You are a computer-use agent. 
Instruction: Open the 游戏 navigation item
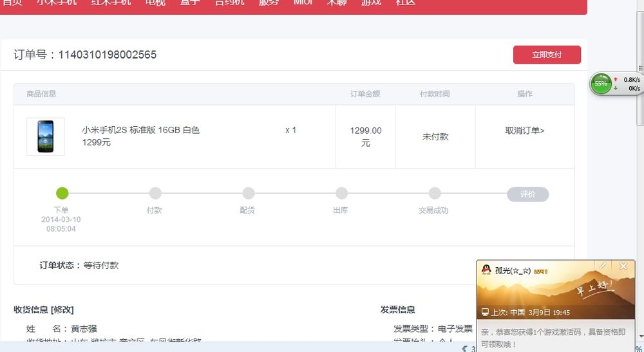point(371,3)
